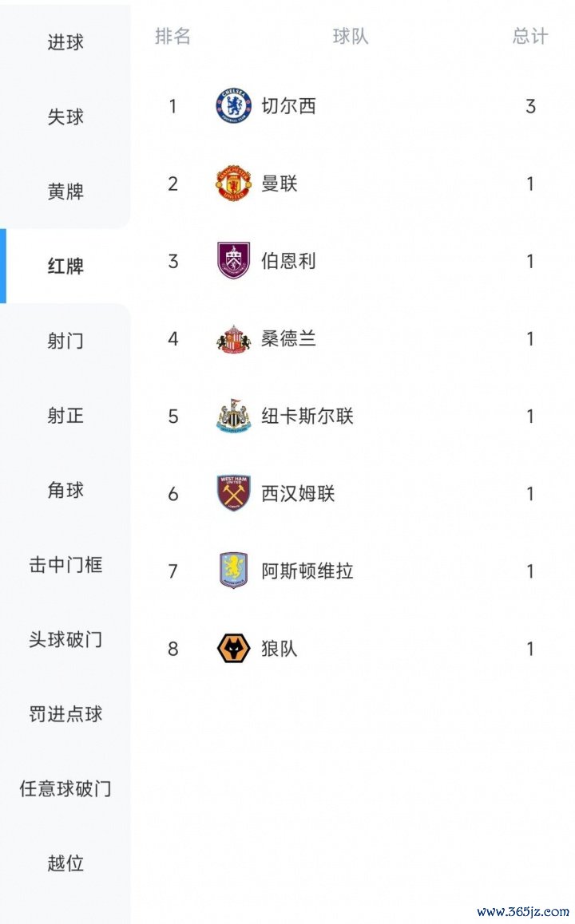Click the West Ham United badge
The height and width of the screenshot is (924, 575).
(x=233, y=494)
